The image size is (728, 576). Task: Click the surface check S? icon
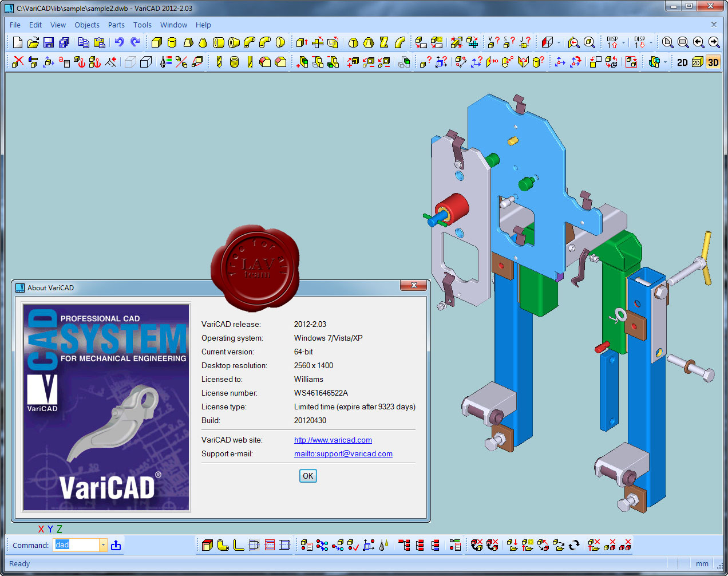508,42
